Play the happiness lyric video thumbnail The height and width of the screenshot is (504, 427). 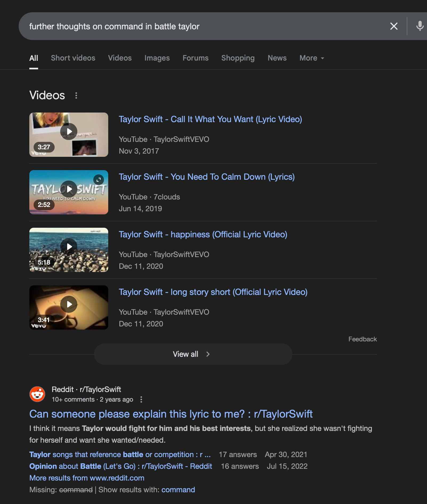click(x=69, y=247)
